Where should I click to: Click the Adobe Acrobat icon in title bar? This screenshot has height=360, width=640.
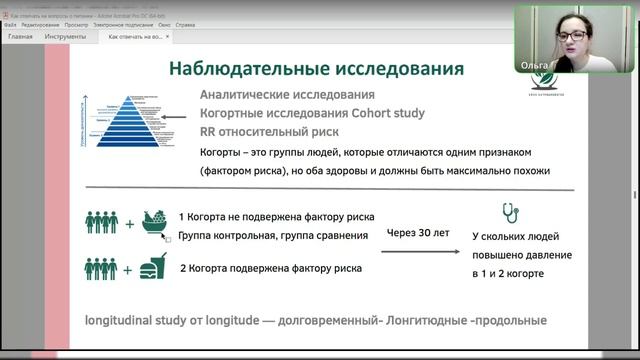pyautogui.click(x=6, y=16)
